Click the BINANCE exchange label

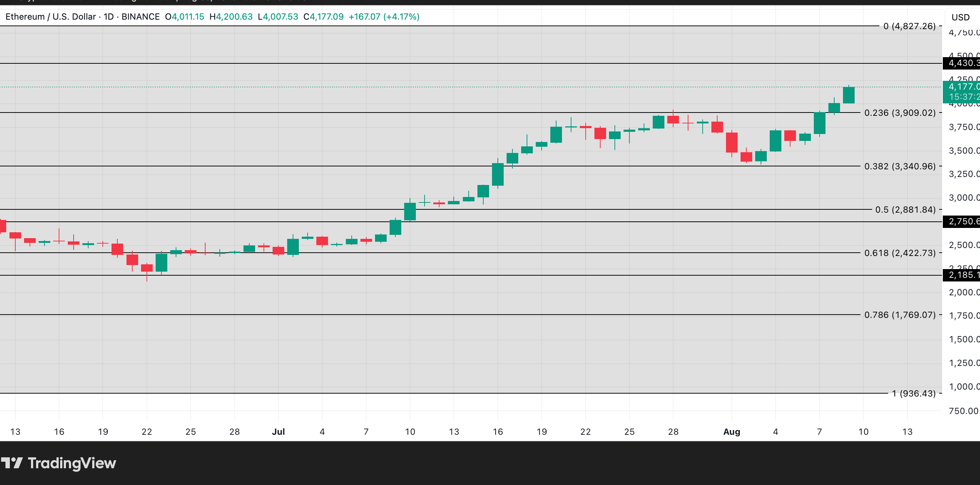(x=140, y=17)
